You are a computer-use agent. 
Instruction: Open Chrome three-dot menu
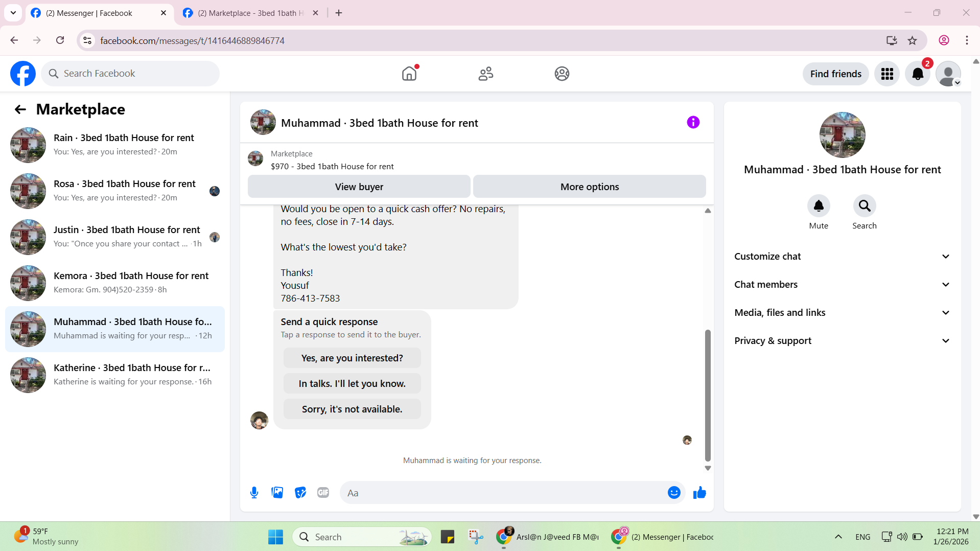(x=967, y=40)
